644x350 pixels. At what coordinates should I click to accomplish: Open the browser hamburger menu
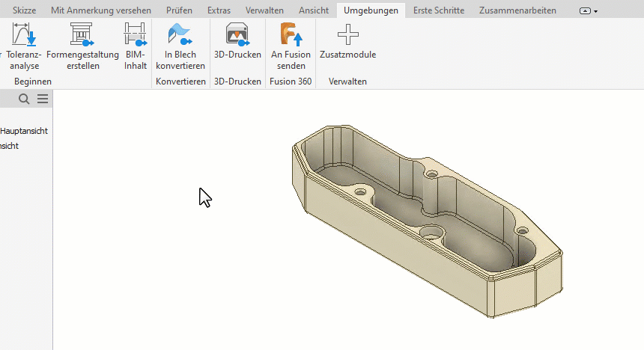point(43,99)
